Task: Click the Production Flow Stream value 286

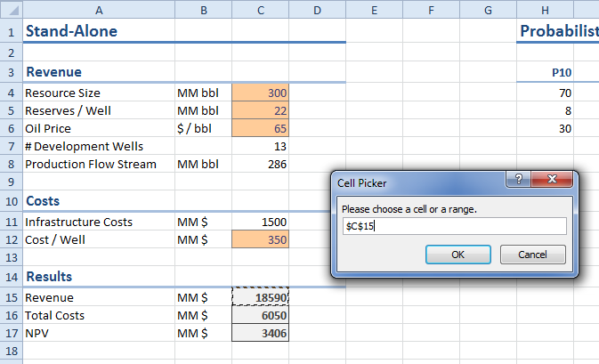Action: [260, 164]
